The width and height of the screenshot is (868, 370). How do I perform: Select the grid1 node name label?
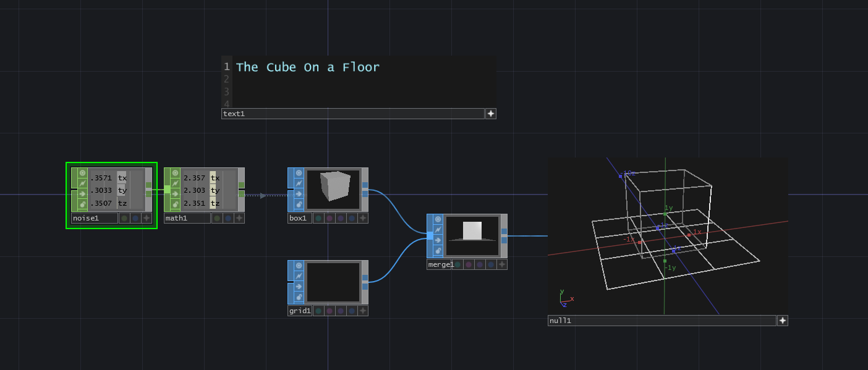[300, 311]
